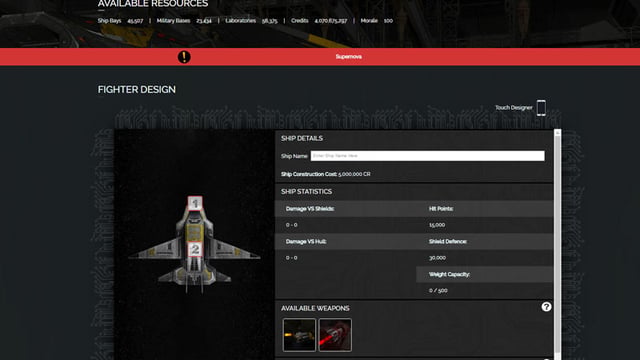The width and height of the screenshot is (640, 360).
Task: Click the Available Weapons help question icon
Action: (x=546, y=307)
